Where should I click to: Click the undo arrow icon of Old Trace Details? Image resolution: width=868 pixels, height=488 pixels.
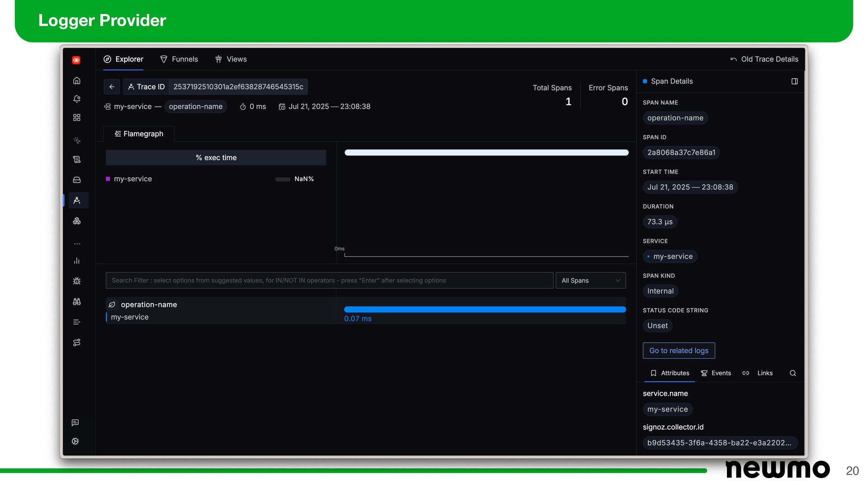[x=733, y=59]
